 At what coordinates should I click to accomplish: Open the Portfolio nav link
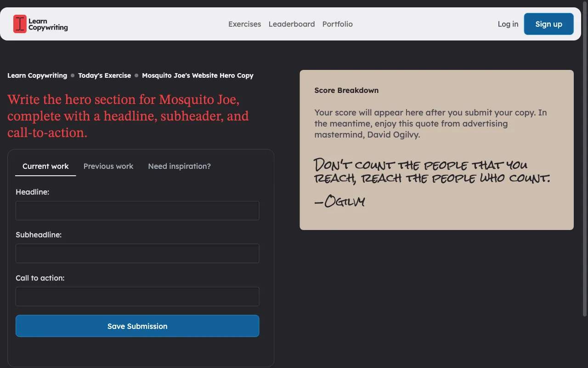338,24
